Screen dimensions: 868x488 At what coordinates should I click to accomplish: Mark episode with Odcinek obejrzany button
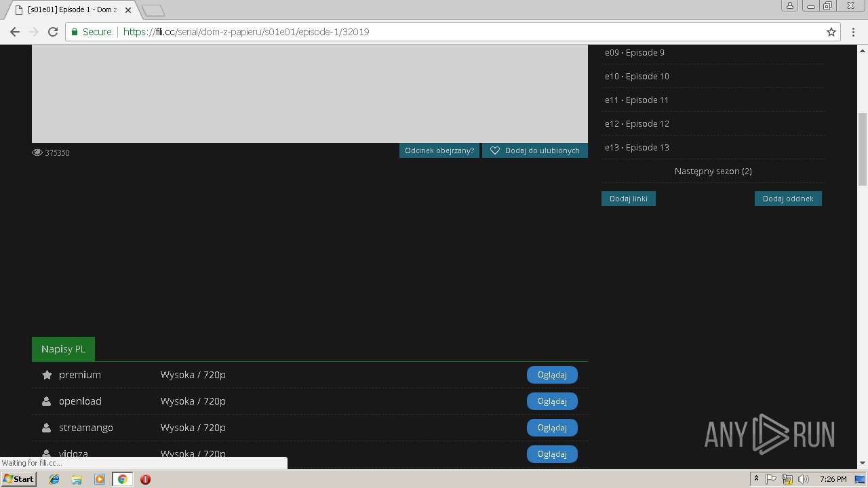[x=439, y=150]
